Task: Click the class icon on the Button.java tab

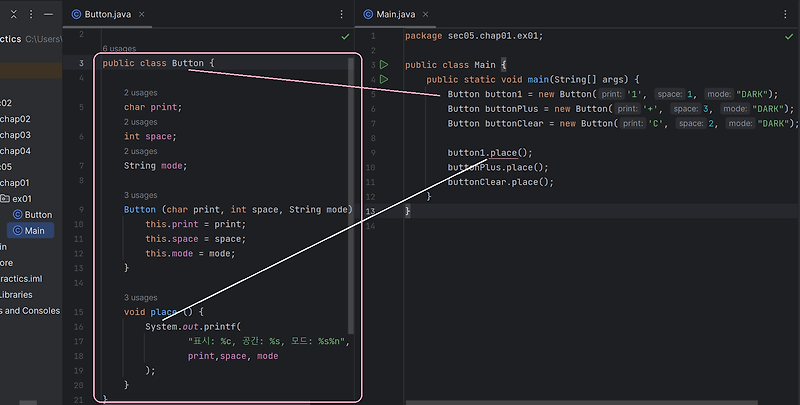Action: pyautogui.click(x=77, y=14)
